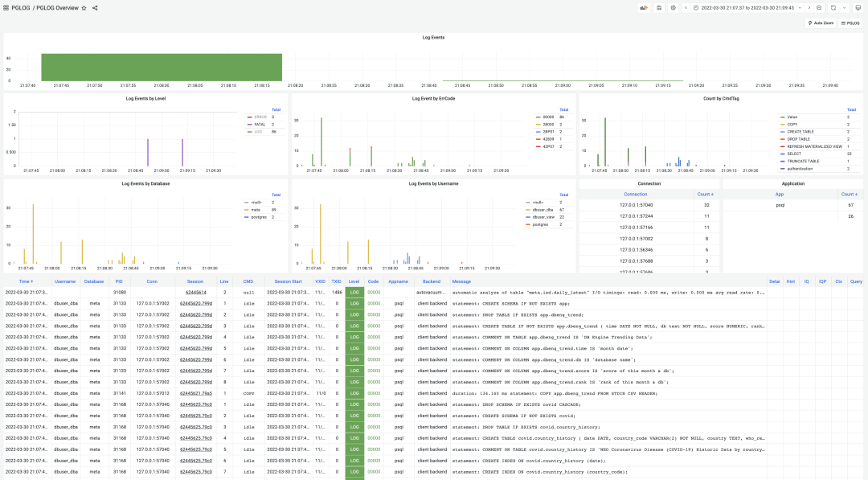Click the share dashboard icon
Screen dimensions: 868x480
95,8
